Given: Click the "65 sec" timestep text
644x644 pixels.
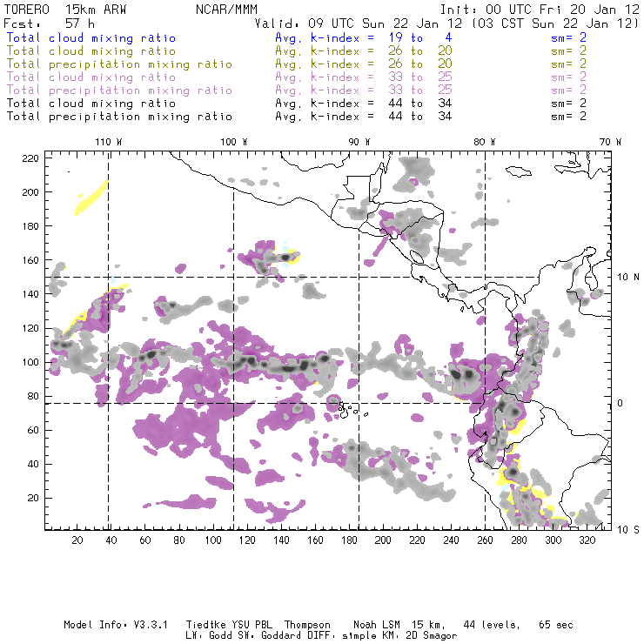Looking at the screenshot, I should point(556,625).
